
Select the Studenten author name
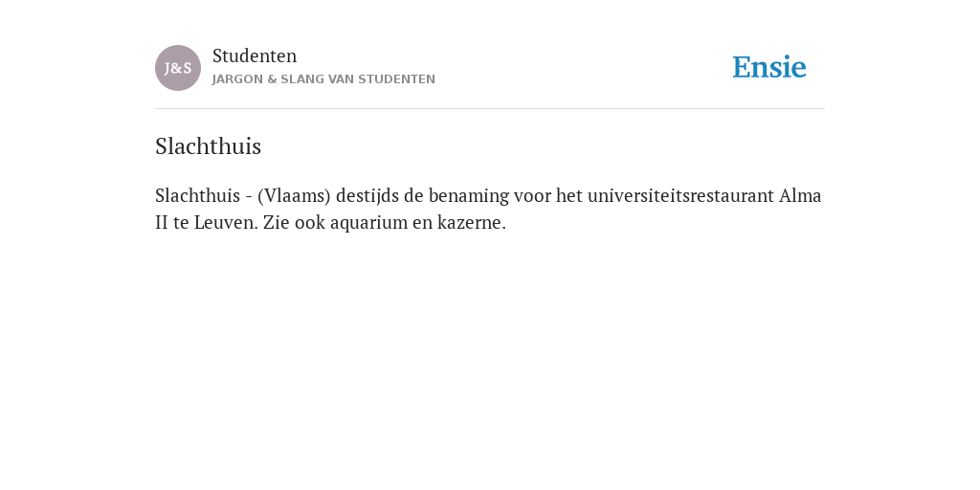pos(255,56)
